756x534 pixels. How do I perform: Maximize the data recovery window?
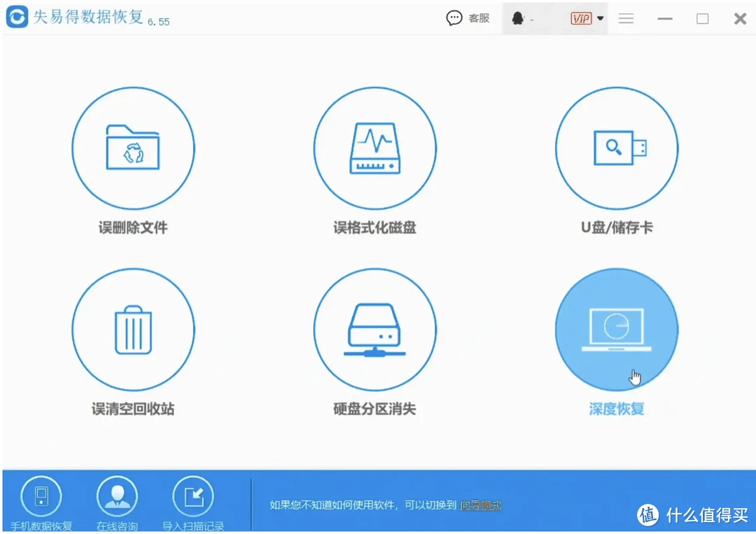(x=703, y=18)
